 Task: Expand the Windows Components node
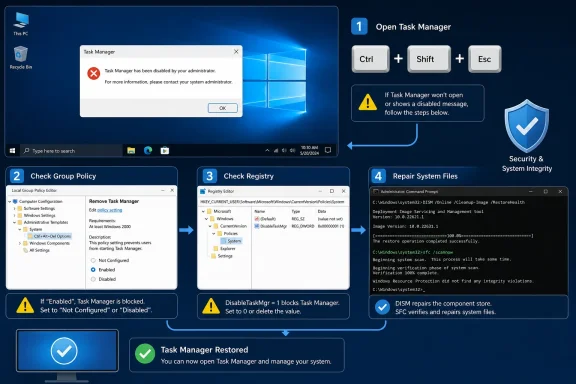click(x=20, y=243)
